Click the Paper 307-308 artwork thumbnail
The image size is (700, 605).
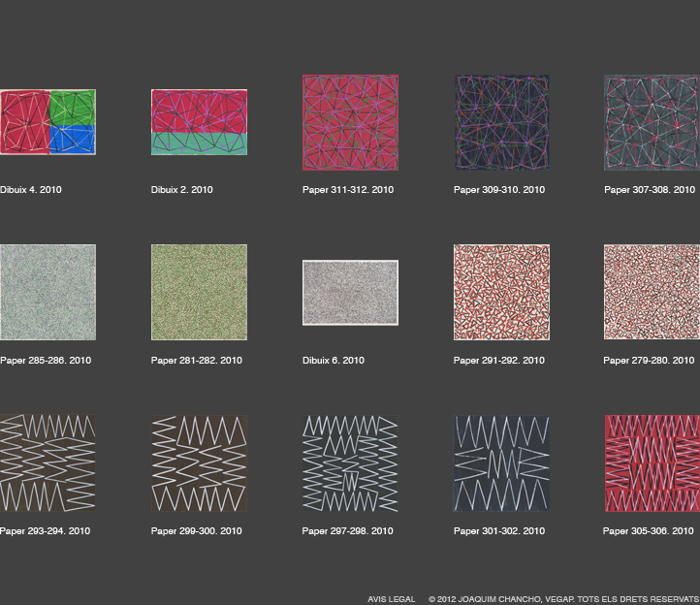651,122
